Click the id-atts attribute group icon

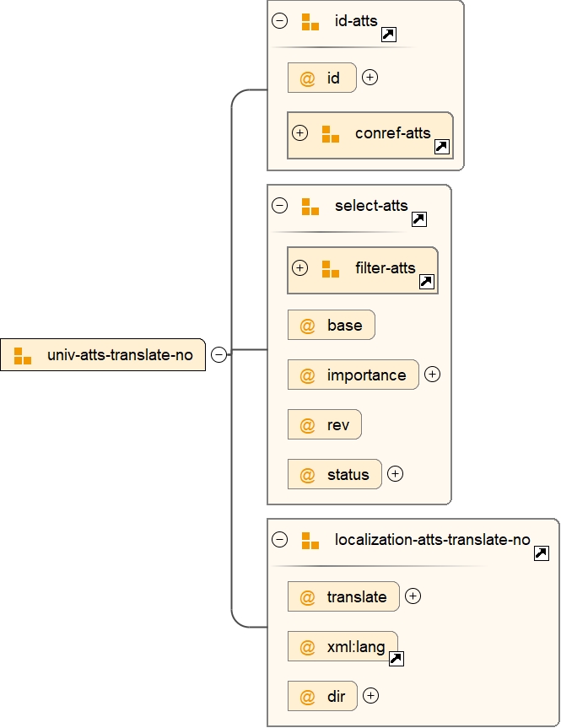coord(310,22)
